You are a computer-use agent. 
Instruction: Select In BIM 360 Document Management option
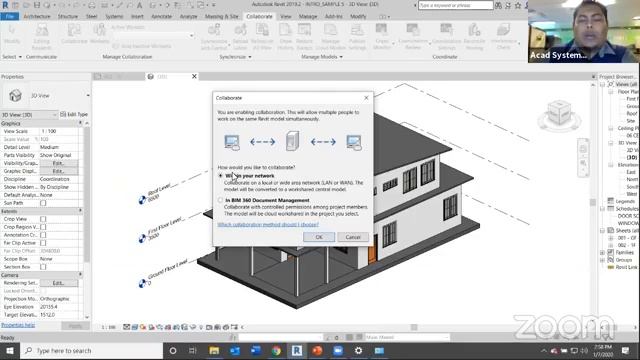(x=220, y=200)
